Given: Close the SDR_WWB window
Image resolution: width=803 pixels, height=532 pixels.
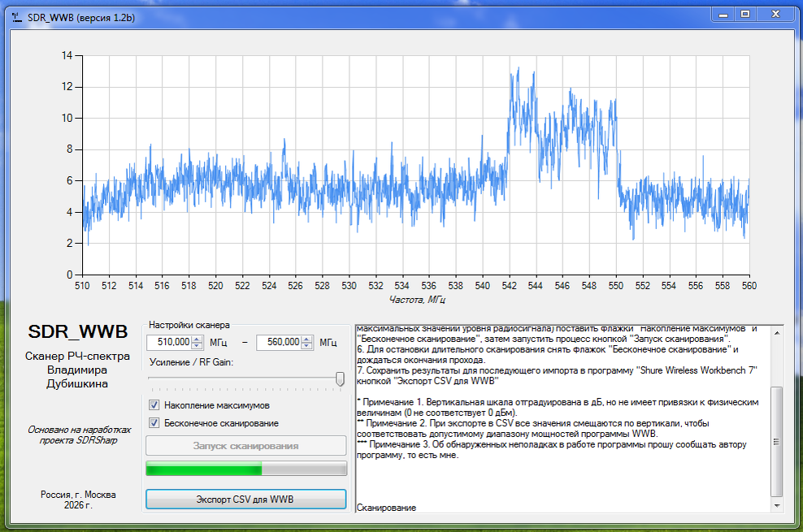Looking at the screenshot, I should [x=776, y=15].
